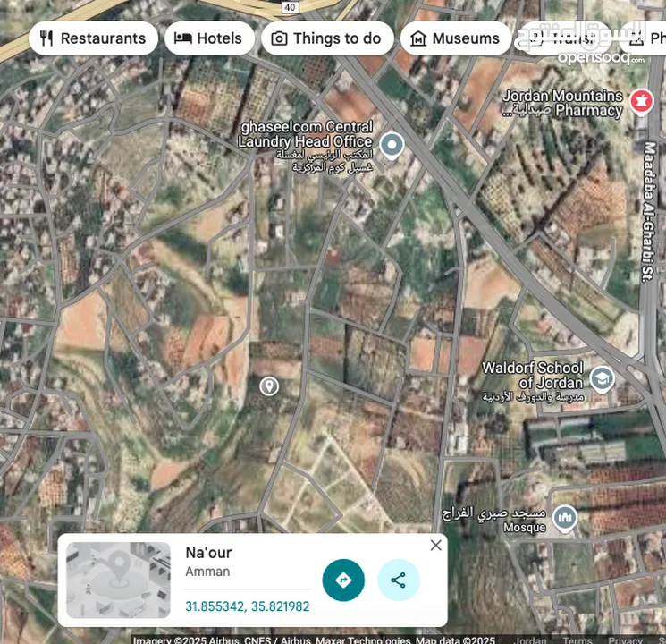Open the Na'our place thumbnail
Screen dimensions: 666x644
pos(119,580)
